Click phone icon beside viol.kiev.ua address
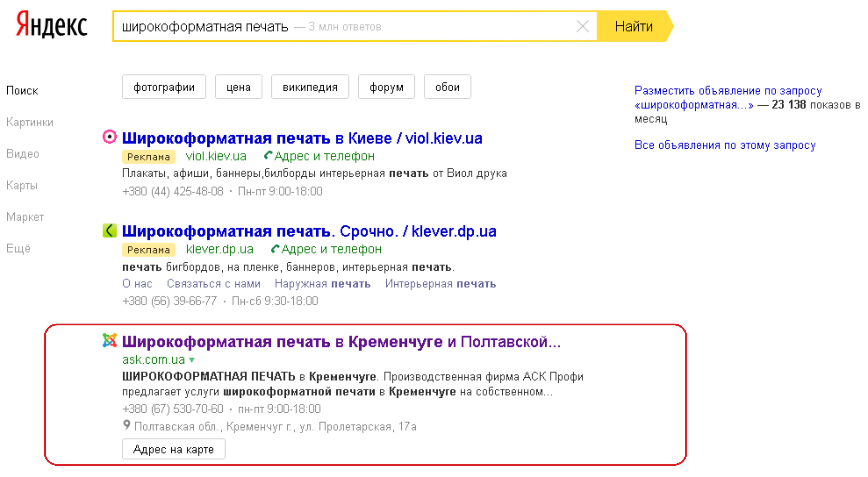This screenshot has width=868, height=477. (x=268, y=155)
